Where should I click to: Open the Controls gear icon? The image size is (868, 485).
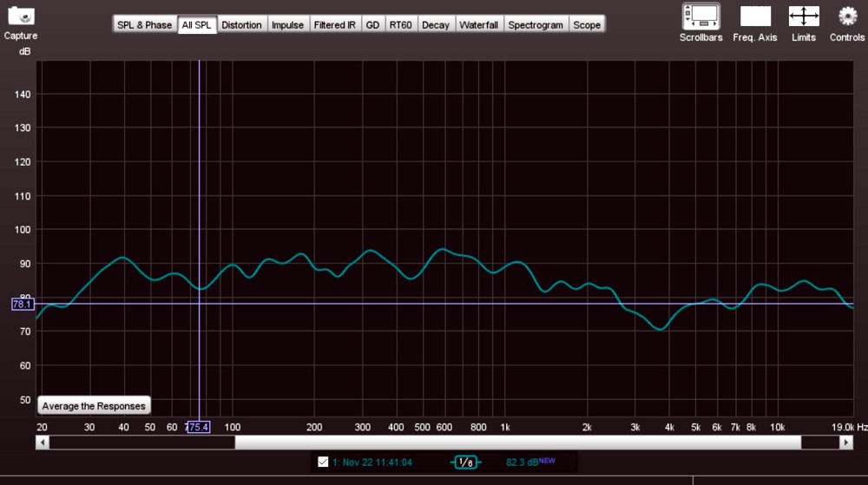[x=847, y=16]
